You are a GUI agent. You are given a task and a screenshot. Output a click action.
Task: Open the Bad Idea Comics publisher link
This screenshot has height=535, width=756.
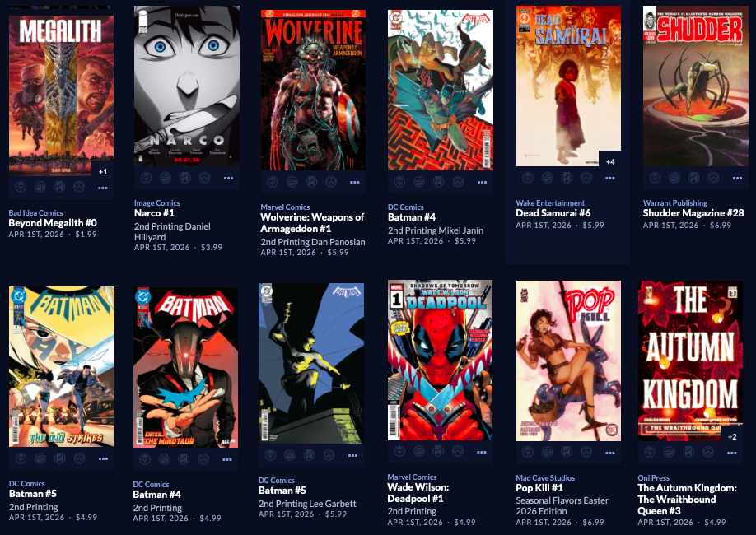[x=35, y=212]
